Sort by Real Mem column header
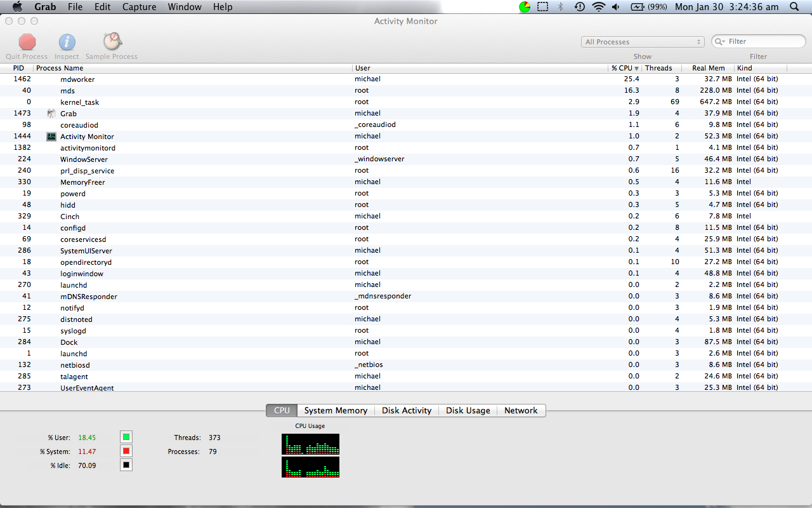This screenshot has width=812, height=508. click(x=708, y=68)
